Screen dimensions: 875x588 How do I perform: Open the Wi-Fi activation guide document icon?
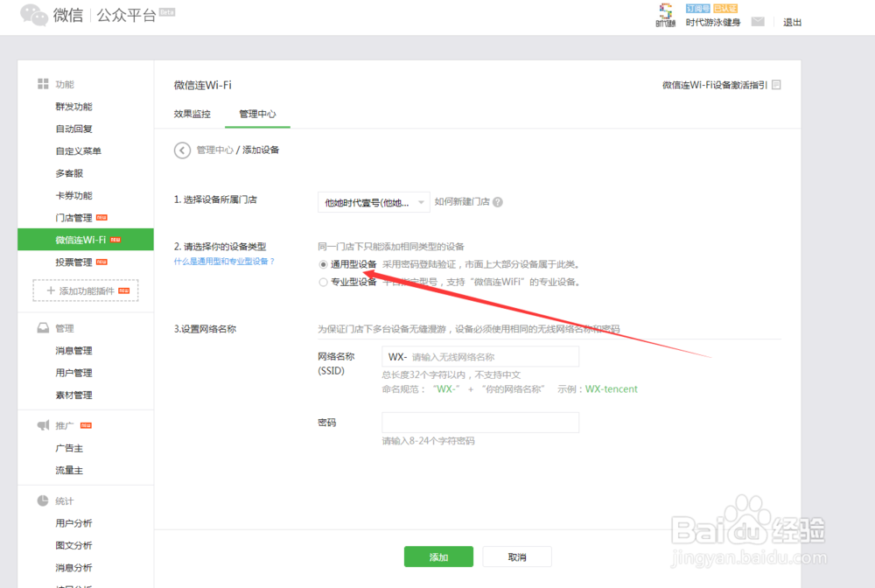pos(776,85)
